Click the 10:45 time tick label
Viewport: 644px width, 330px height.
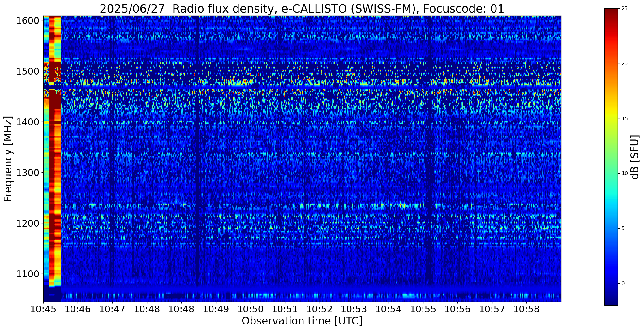click(43, 309)
